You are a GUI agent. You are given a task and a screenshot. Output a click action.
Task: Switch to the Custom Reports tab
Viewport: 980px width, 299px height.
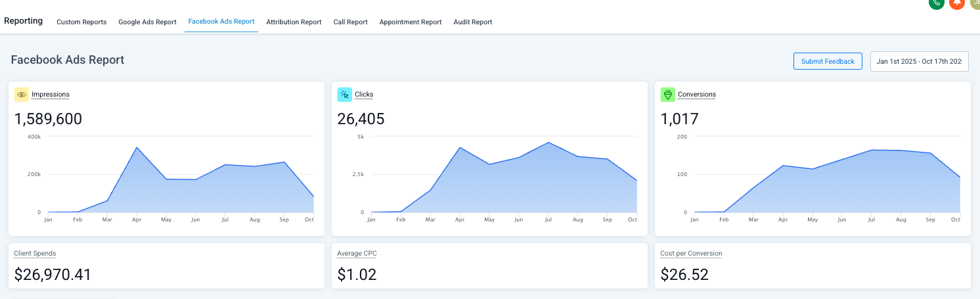81,22
